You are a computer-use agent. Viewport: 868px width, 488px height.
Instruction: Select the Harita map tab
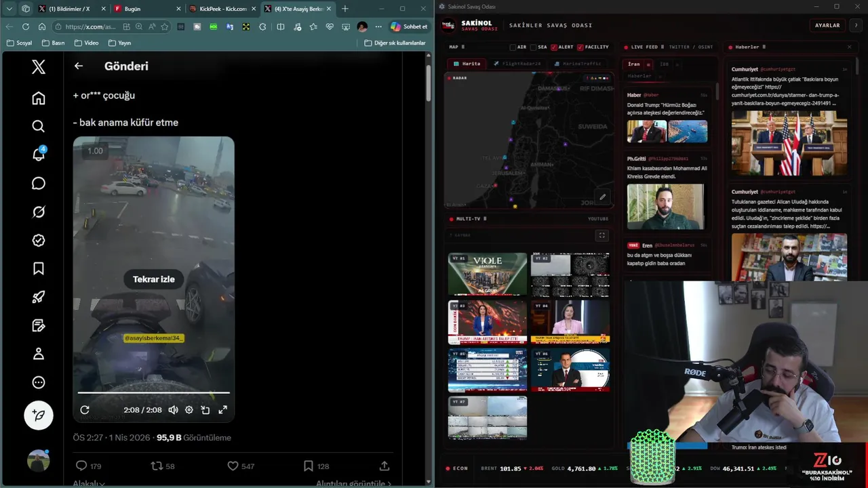click(x=467, y=64)
